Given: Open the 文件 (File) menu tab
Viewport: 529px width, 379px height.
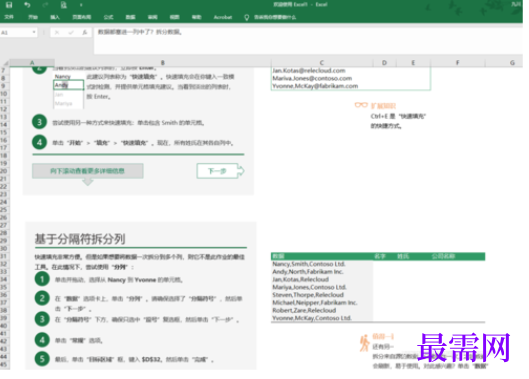Looking at the screenshot, I should [9, 17].
